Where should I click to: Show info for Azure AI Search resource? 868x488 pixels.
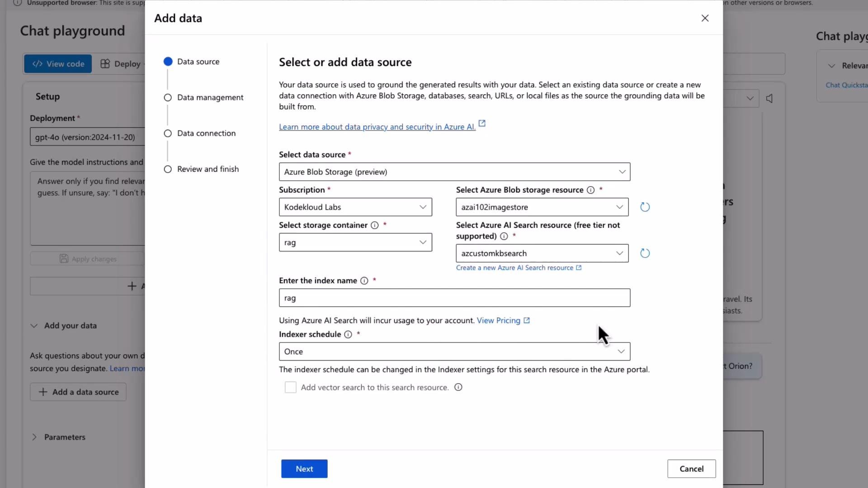(504, 236)
